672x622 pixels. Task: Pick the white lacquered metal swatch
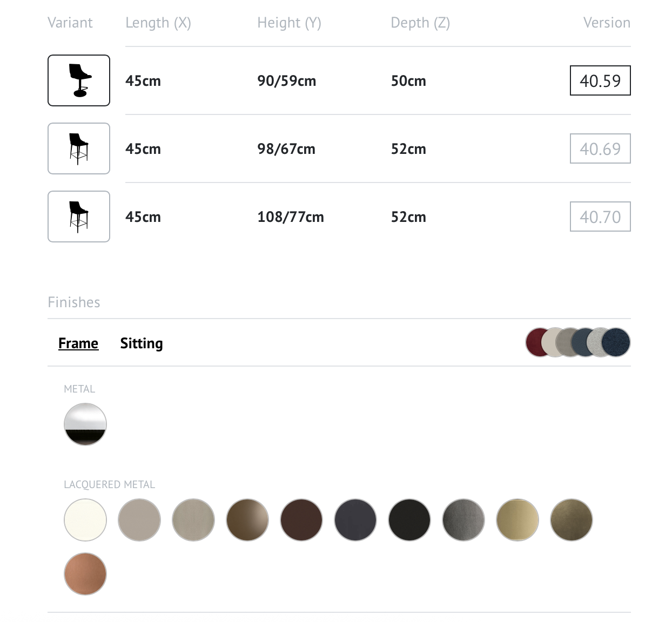click(x=85, y=520)
